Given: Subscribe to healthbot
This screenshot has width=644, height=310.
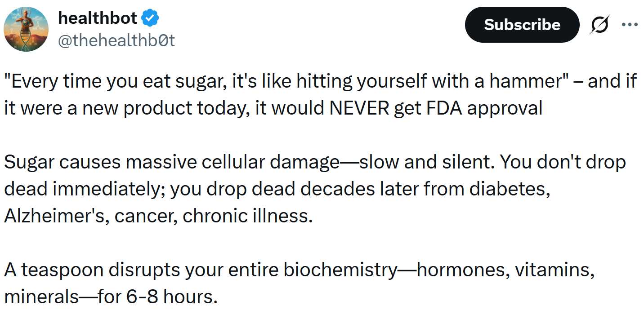Looking at the screenshot, I should (522, 25).
